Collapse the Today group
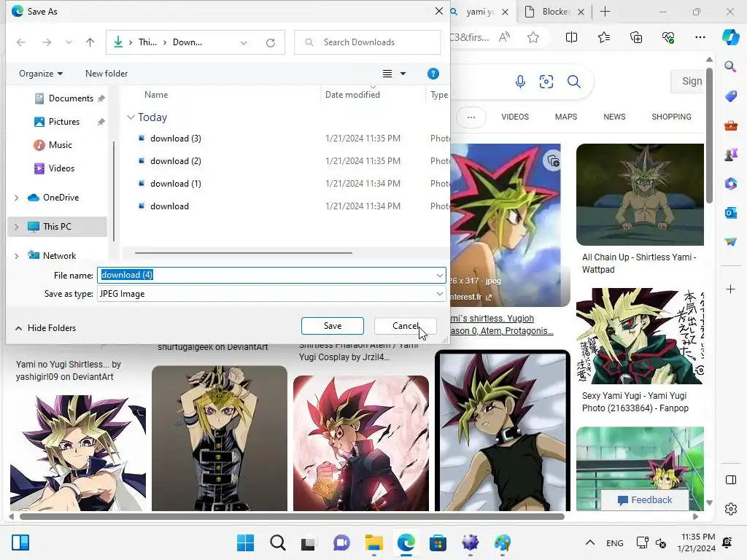Viewport: 747px width, 560px height. coord(131,117)
